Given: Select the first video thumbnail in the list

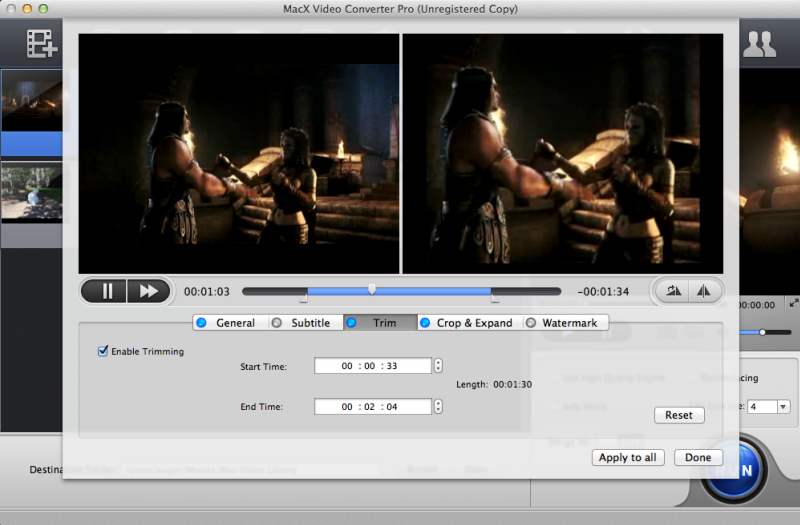Looking at the screenshot, I should pos(32,101).
